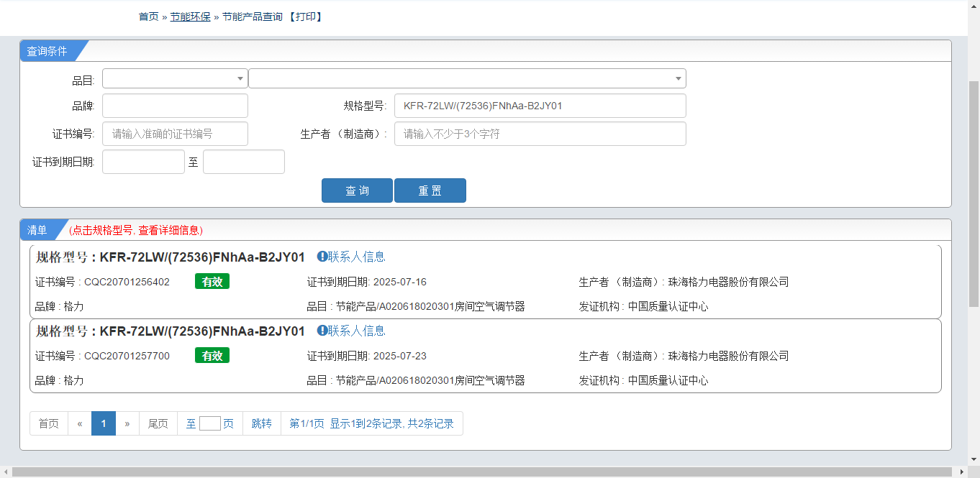Screen dimensions: 980x478
Task: Click page number jump input box
Action: 210,423
